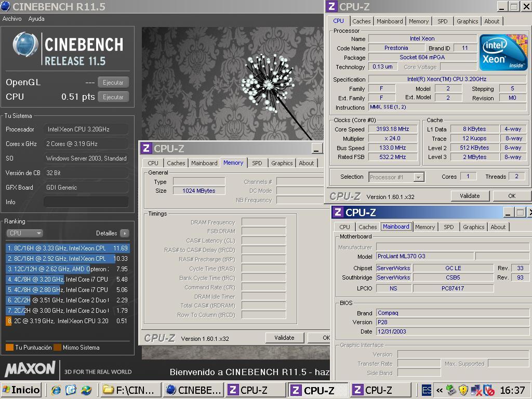Screen dimensions: 532x399
Task: Click the ES language indicator in tray
Action: point(426,390)
